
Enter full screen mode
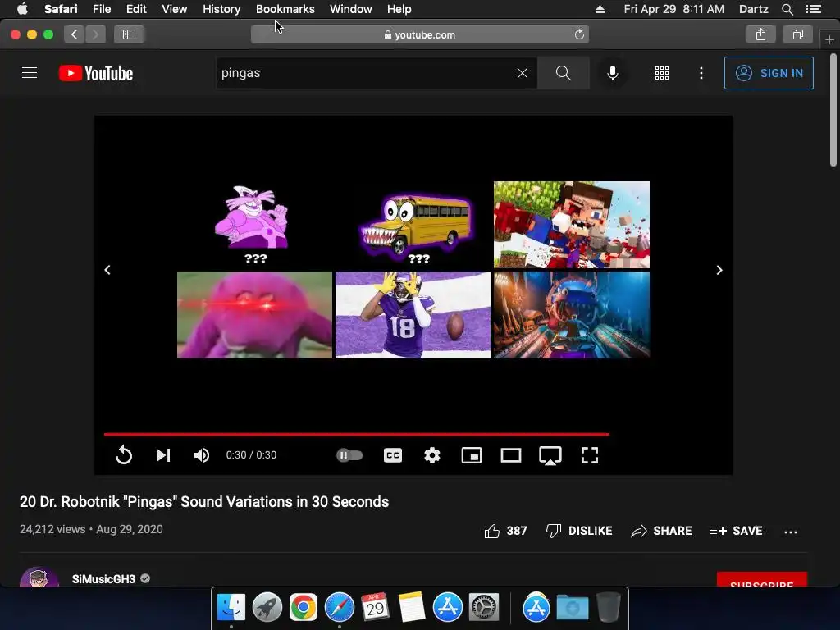589,454
